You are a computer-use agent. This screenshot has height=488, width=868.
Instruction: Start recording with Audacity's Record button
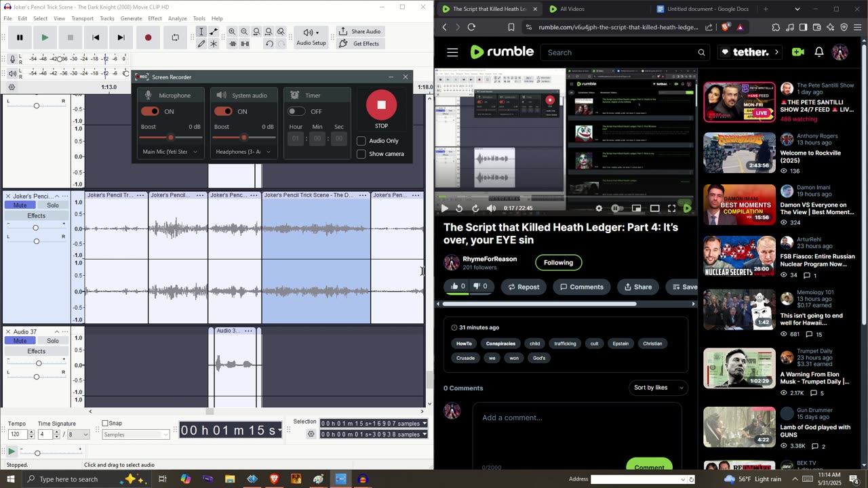pyautogui.click(x=148, y=37)
